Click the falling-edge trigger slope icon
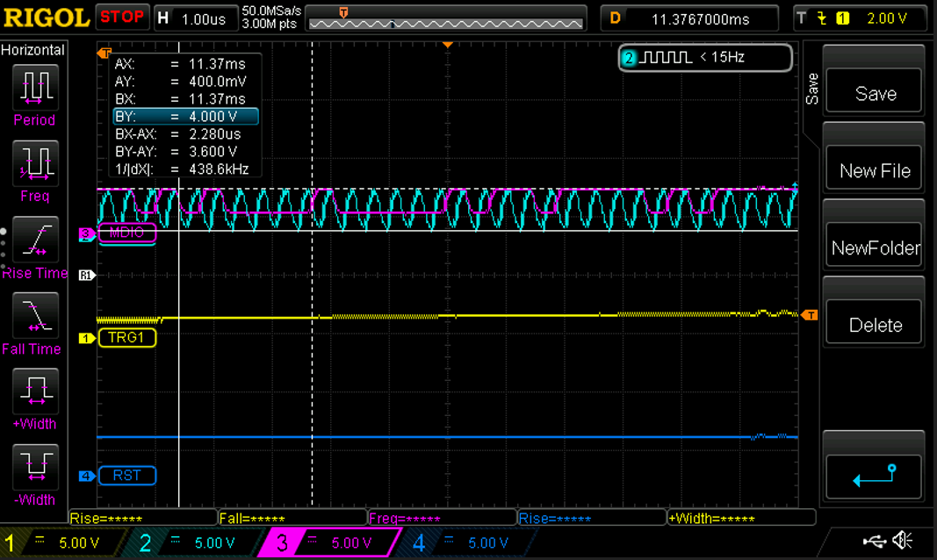The height and width of the screenshot is (560, 937). coord(820,17)
